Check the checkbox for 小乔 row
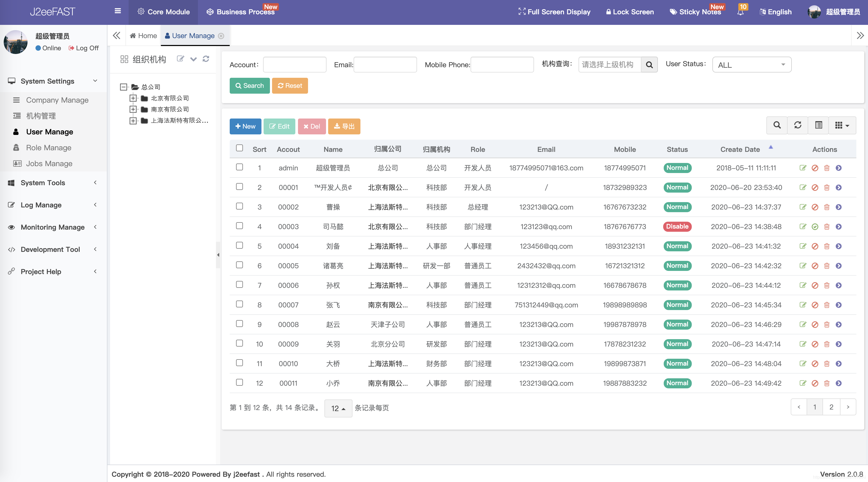Image resolution: width=868 pixels, height=482 pixels. [x=239, y=382]
